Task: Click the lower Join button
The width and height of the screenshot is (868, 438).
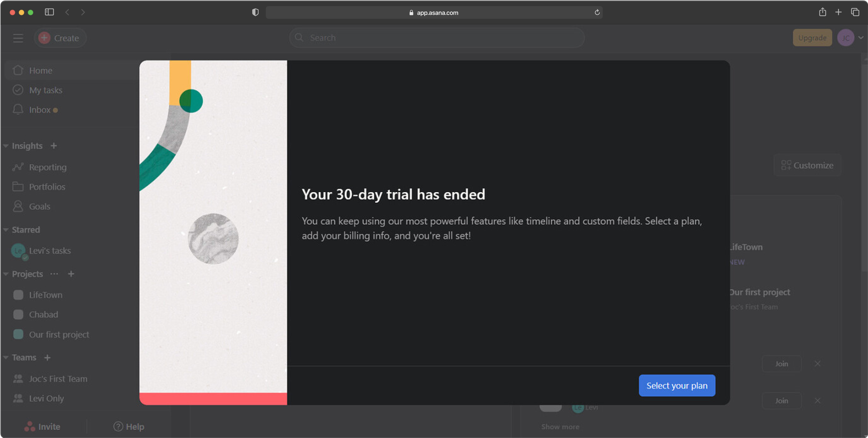Action: [x=781, y=401]
